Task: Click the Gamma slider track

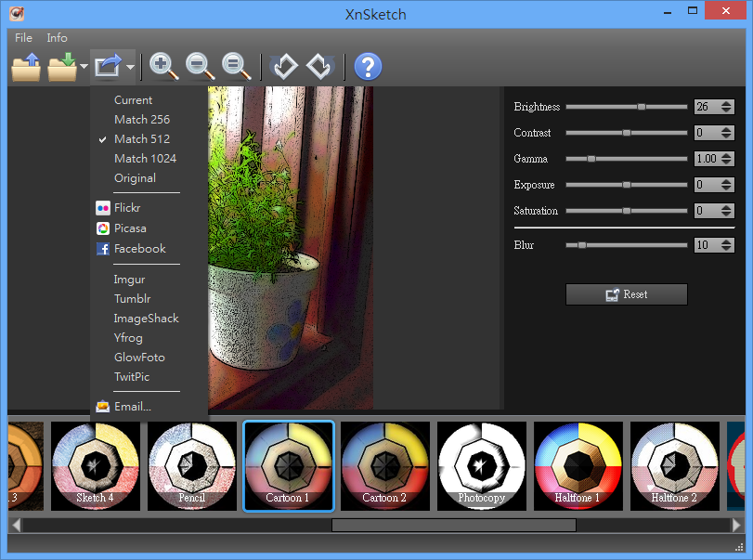Action: click(626, 159)
